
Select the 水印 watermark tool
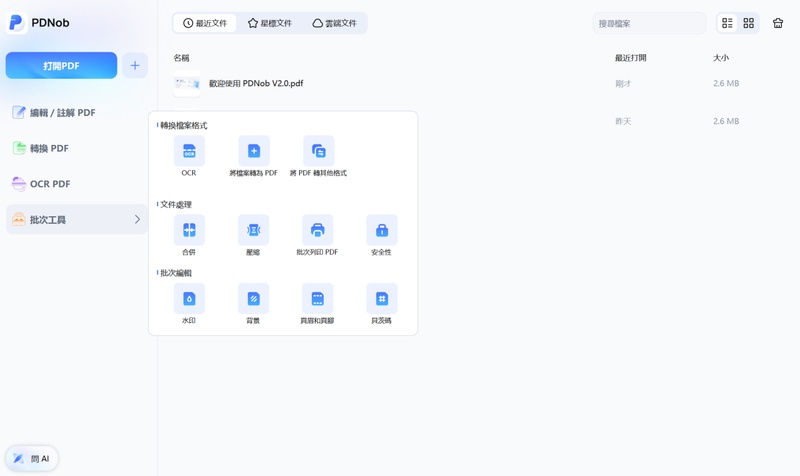189,298
